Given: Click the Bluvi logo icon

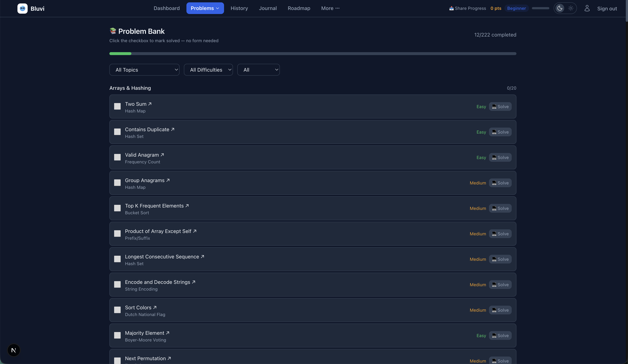Looking at the screenshot, I should click(22, 8).
